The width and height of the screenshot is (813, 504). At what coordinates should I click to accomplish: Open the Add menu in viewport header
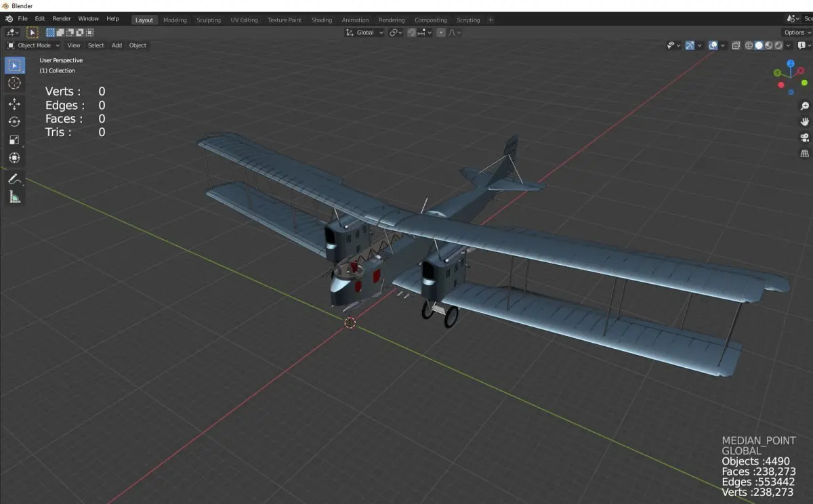tap(117, 45)
